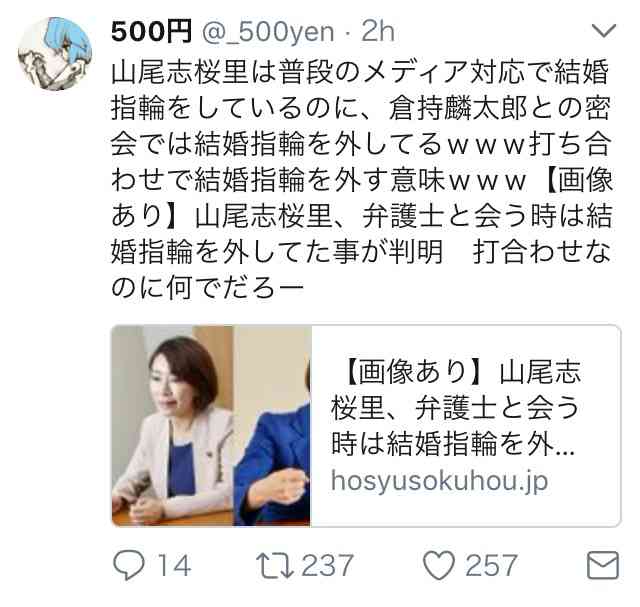Select the last tweet line のに何でだろー

click(x=207, y=288)
